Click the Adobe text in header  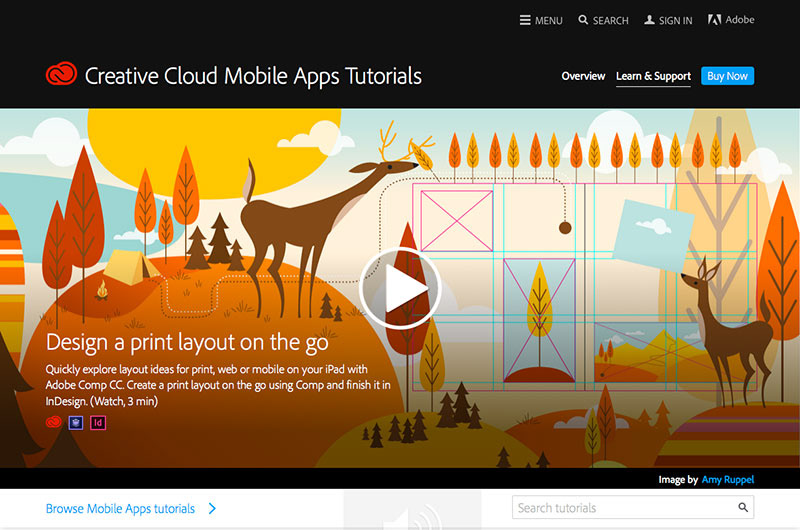coord(740,20)
